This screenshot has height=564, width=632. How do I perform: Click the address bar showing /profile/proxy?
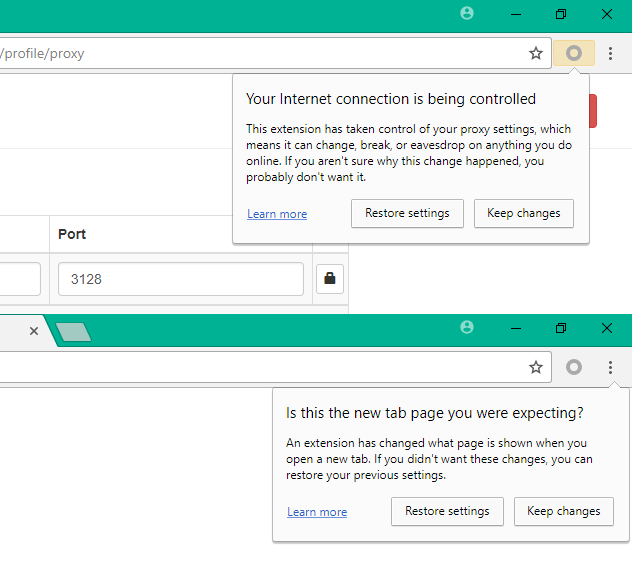(262, 53)
